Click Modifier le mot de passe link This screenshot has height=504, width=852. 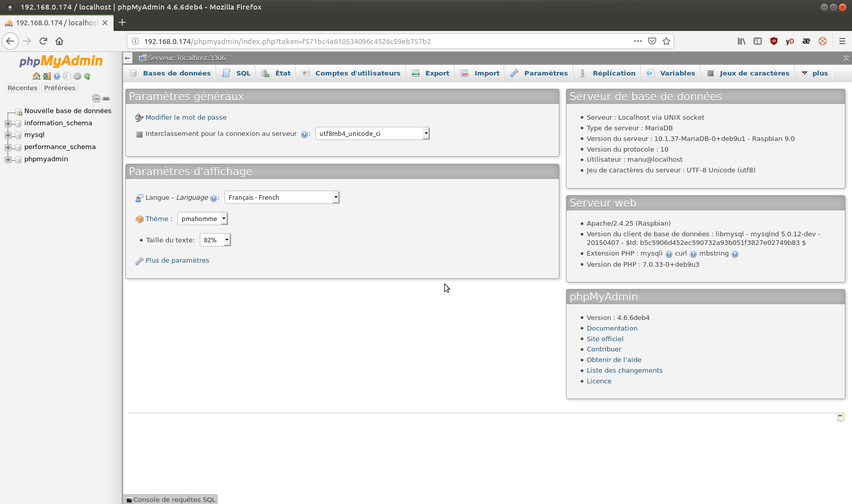[186, 118]
